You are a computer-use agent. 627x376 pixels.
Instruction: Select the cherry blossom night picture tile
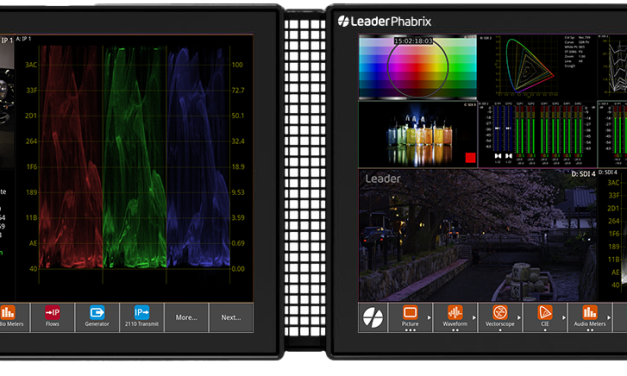coord(477,235)
